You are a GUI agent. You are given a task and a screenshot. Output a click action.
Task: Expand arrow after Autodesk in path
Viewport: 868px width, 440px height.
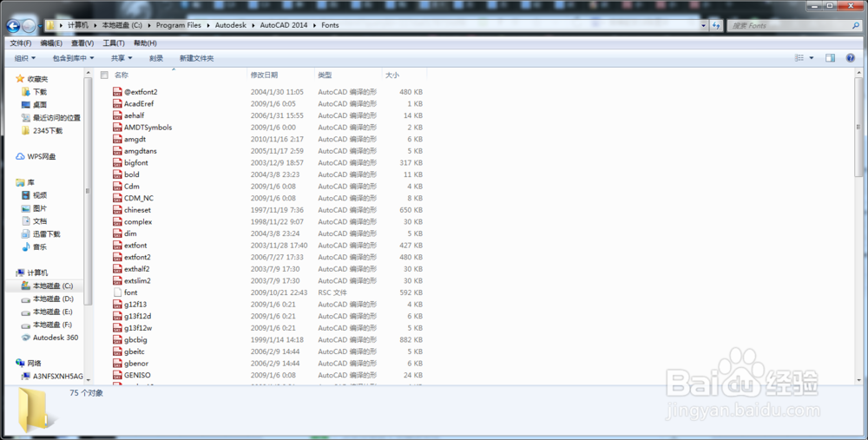point(253,25)
